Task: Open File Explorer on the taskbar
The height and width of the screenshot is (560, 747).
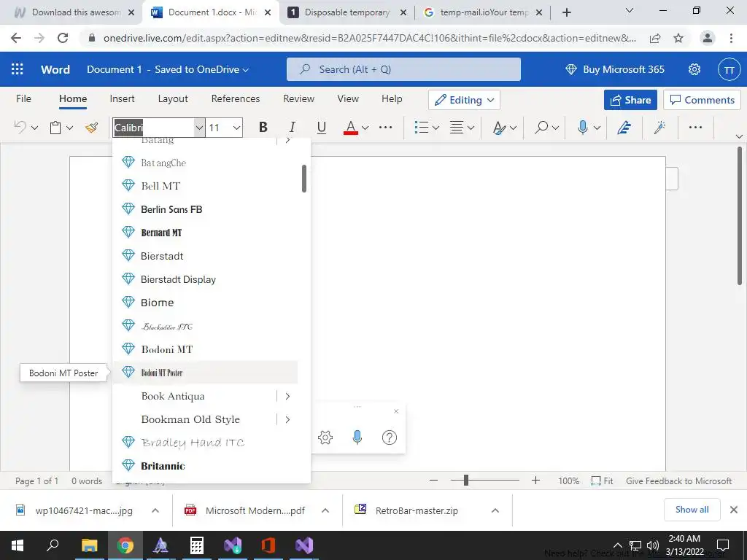Action: pos(89,545)
